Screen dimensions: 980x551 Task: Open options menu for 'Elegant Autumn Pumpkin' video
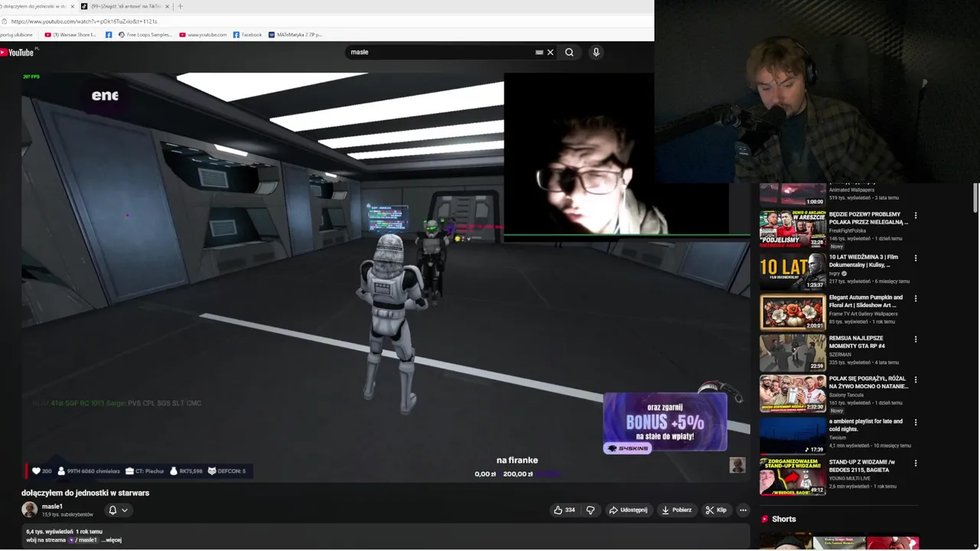pyautogui.click(x=915, y=298)
